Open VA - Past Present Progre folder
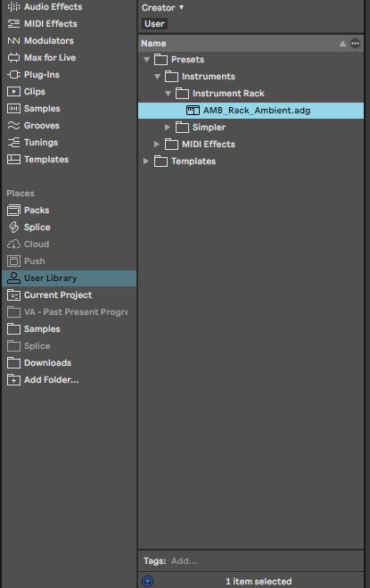This screenshot has width=370, height=588. (x=76, y=312)
